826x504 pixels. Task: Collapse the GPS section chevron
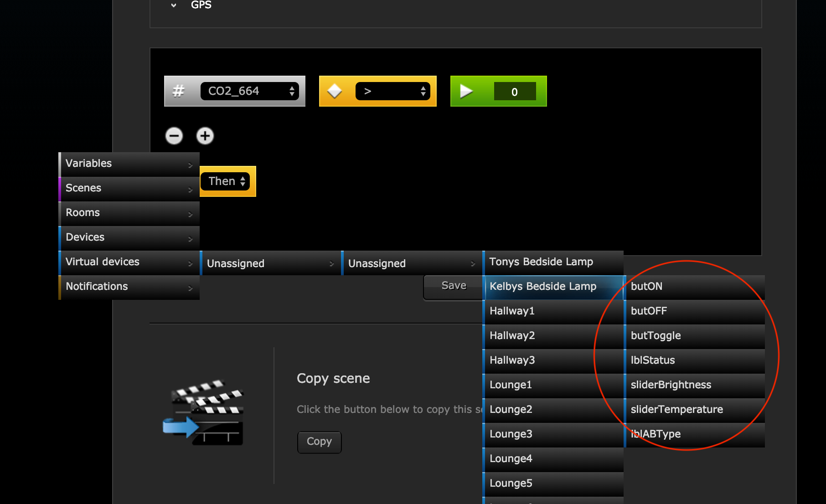click(174, 5)
